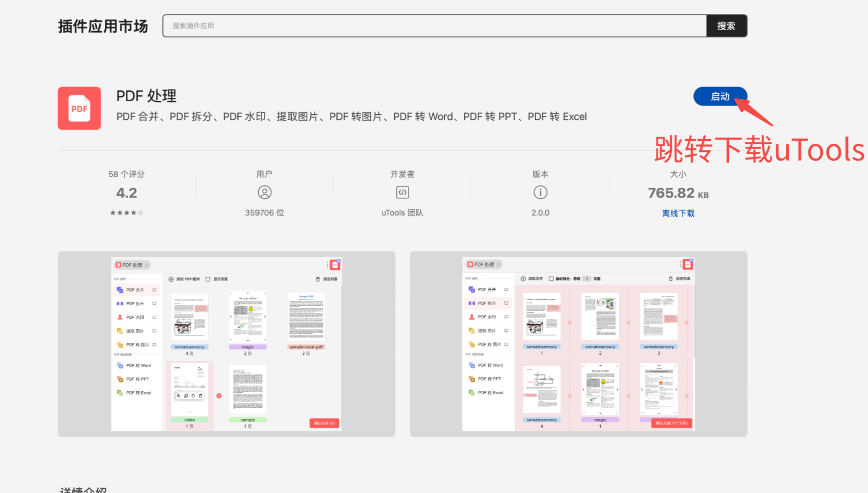Click the 4.2 rating score

click(x=127, y=193)
